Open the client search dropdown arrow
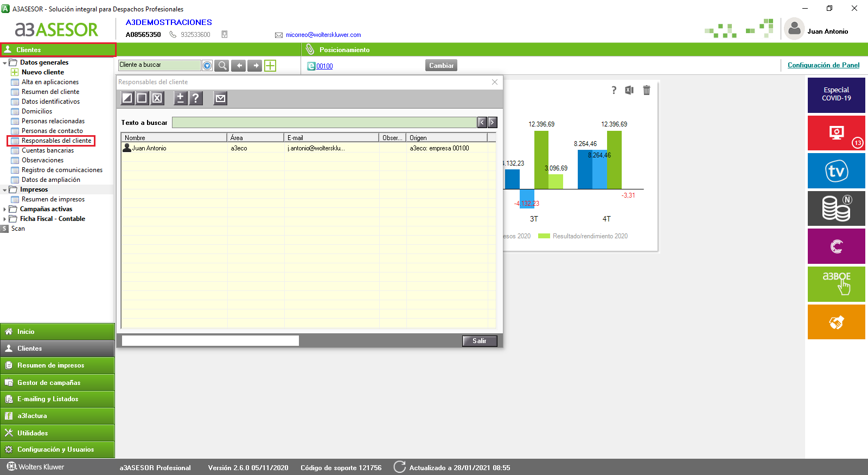The height and width of the screenshot is (475, 868). [207, 66]
